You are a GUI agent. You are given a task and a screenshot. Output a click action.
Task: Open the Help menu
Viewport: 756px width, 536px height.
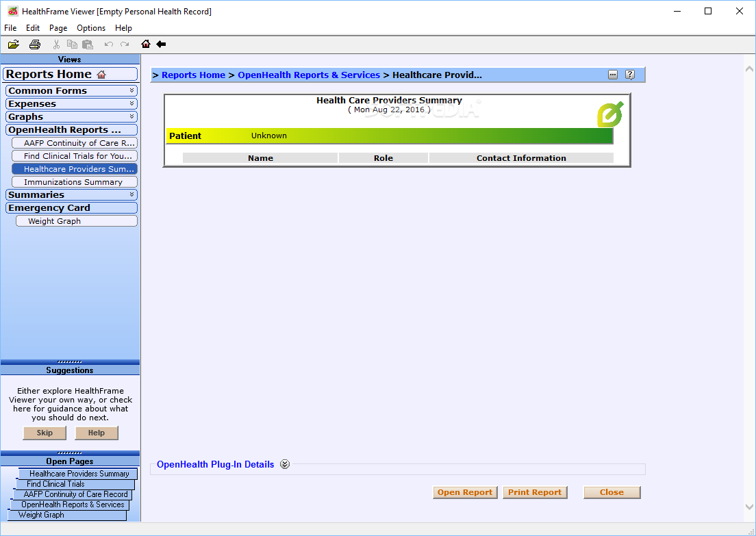pyautogui.click(x=123, y=28)
